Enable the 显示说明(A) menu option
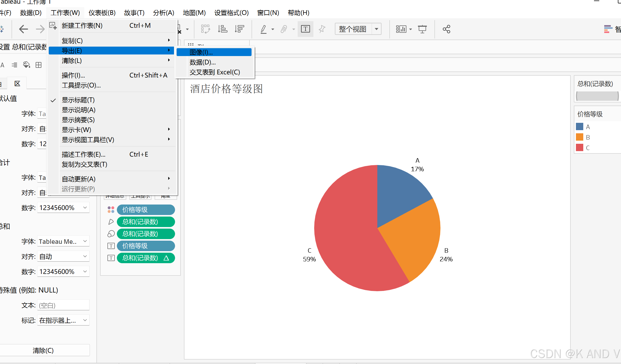Viewport: 621px width, 364px height. tap(79, 110)
